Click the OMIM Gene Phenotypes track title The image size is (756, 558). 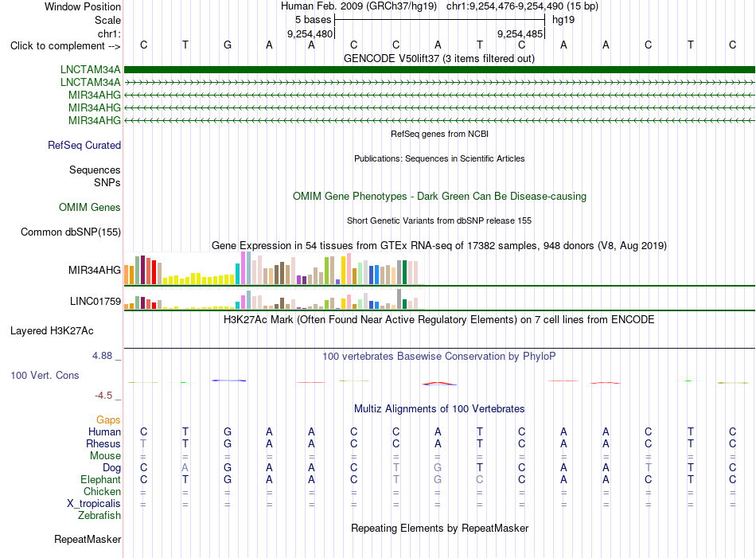pos(440,197)
